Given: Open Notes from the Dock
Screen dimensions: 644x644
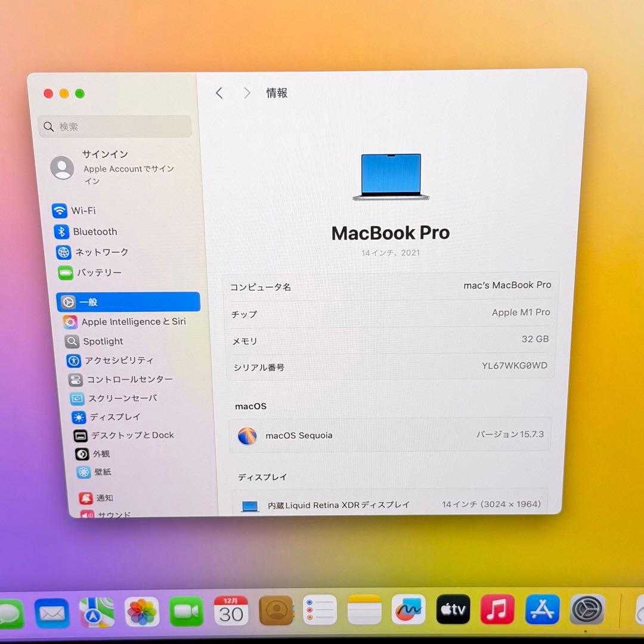Looking at the screenshot, I should point(364,609).
